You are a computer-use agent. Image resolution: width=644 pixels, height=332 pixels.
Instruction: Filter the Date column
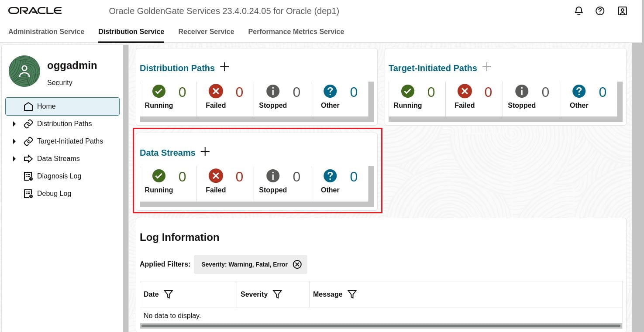(x=169, y=294)
